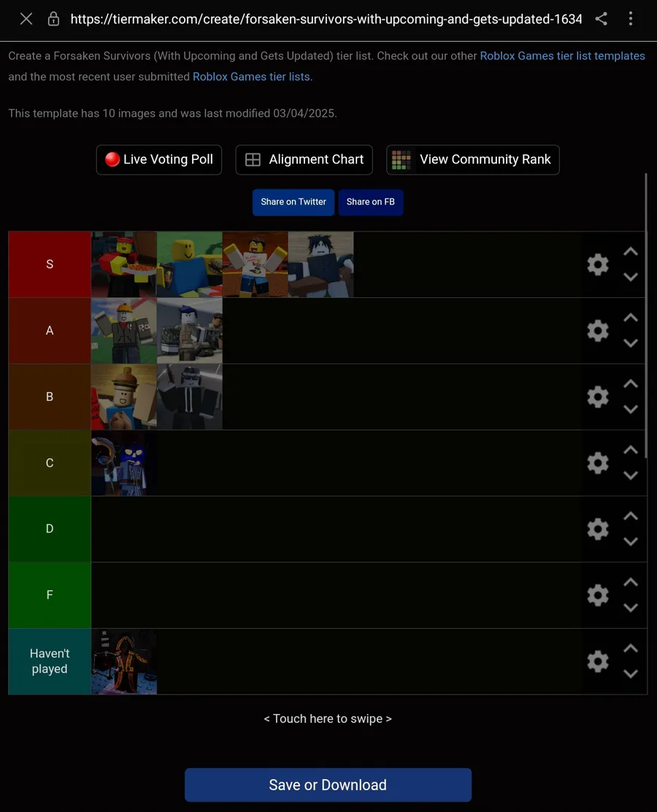The width and height of the screenshot is (657, 812).
Task: Select the orange chained character in Haven't played
Action: tap(124, 662)
